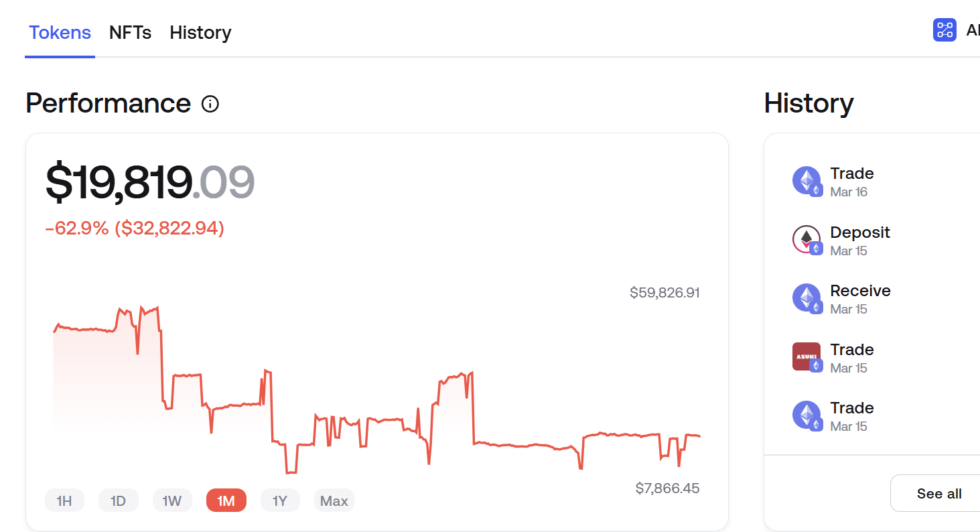The width and height of the screenshot is (980, 532).
Task: Click the Receive transaction Ethereum icon
Action: point(807,297)
